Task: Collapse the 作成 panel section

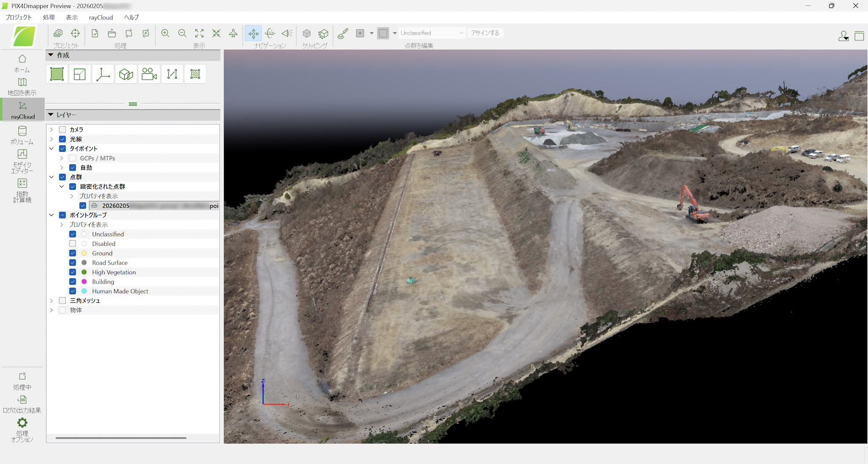Action: (51, 55)
